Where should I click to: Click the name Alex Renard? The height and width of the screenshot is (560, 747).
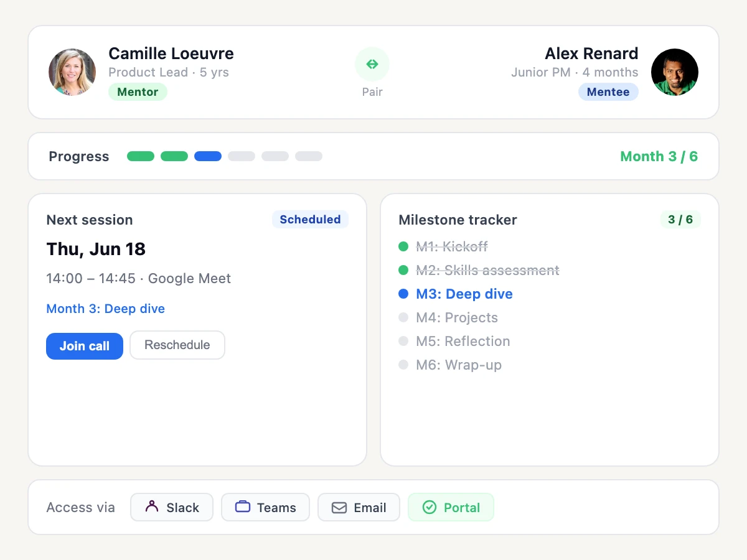tap(591, 54)
